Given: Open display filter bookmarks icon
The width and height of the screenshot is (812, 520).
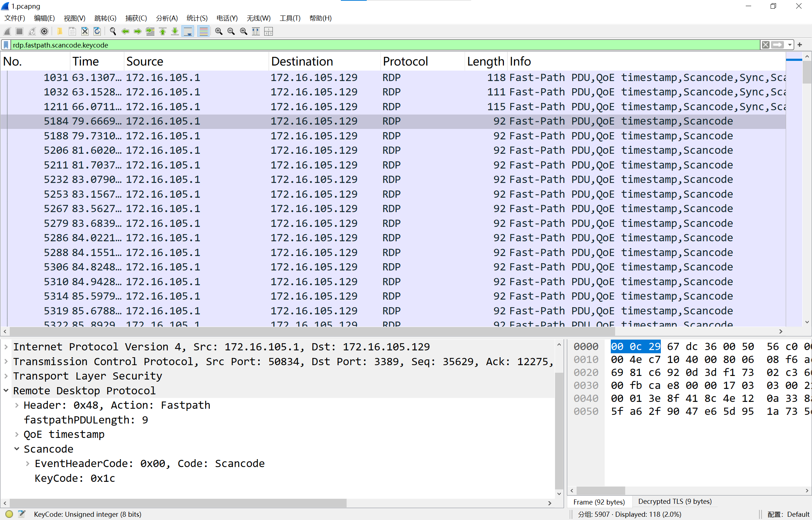Looking at the screenshot, I should coord(6,45).
